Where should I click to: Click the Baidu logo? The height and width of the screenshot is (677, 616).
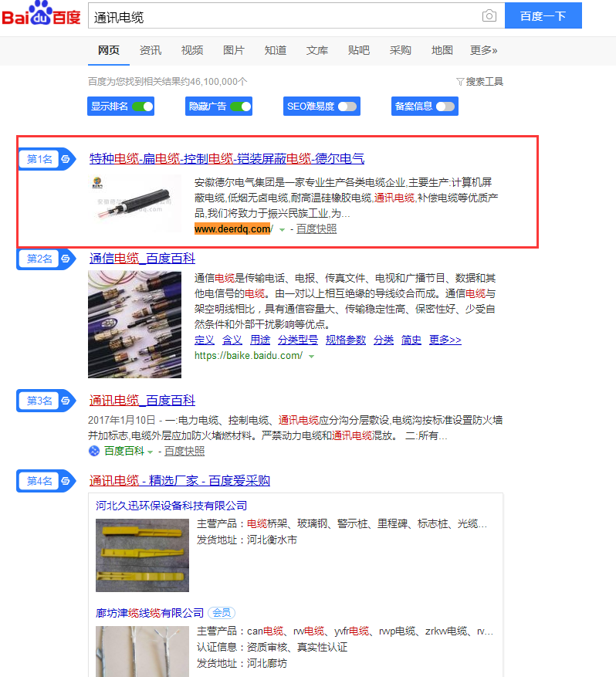[x=41, y=14]
